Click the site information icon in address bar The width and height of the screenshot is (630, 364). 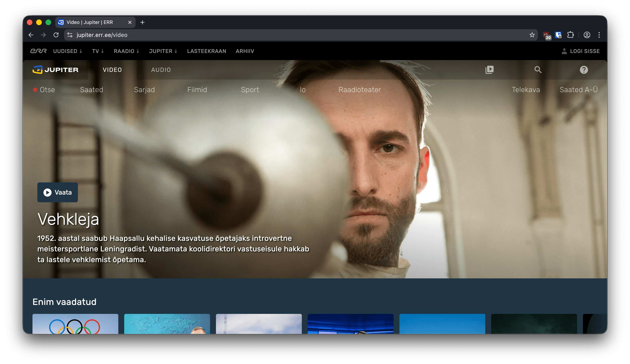(x=70, y=35)
